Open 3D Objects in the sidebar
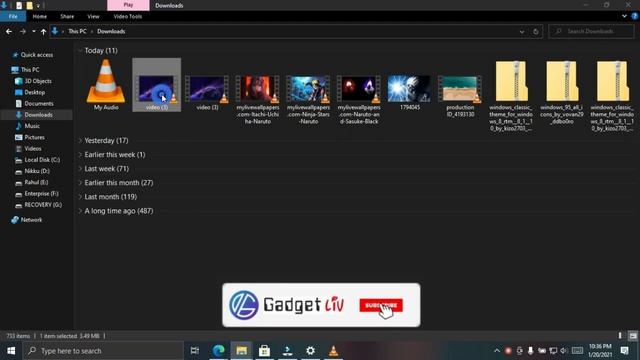This screenshot has width=640, height=360. pos(33,81)
